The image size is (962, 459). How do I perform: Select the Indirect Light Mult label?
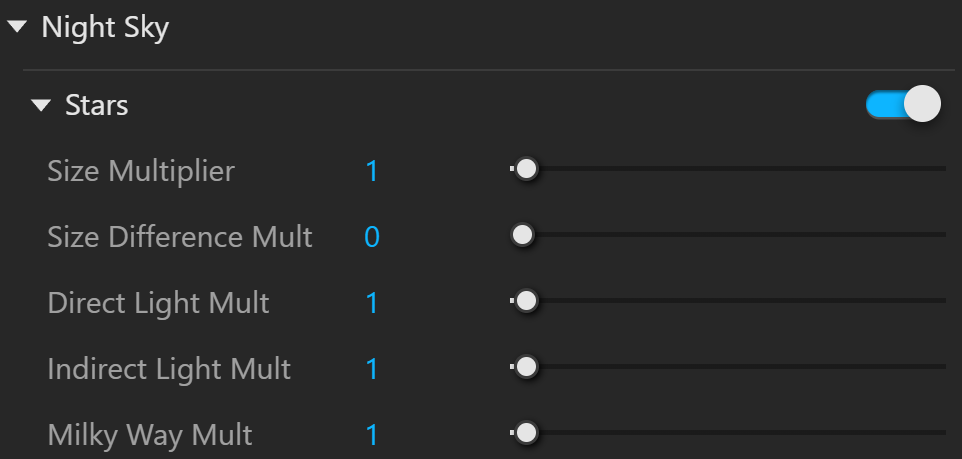(x=169, y=369)
